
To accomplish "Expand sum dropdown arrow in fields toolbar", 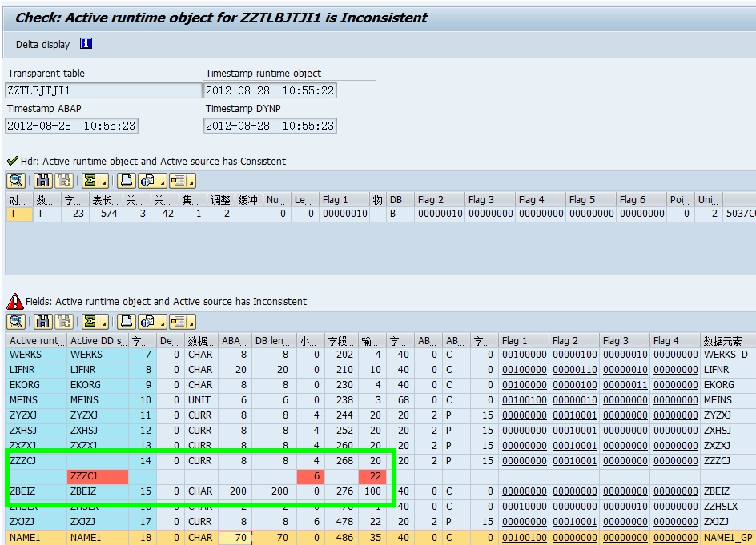I will (x=104, y=324).
